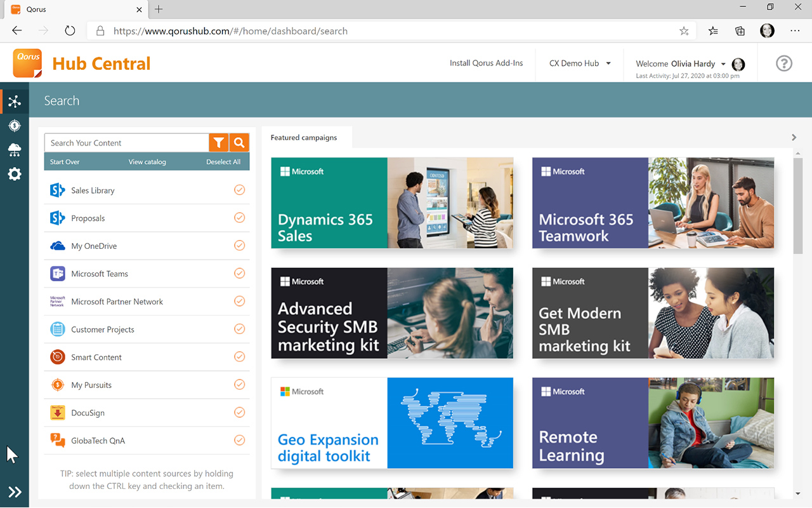This screenshot has height=508, width=812.
Task: Click the Microsoft Teams icon
Action: (x=58, y=274)
